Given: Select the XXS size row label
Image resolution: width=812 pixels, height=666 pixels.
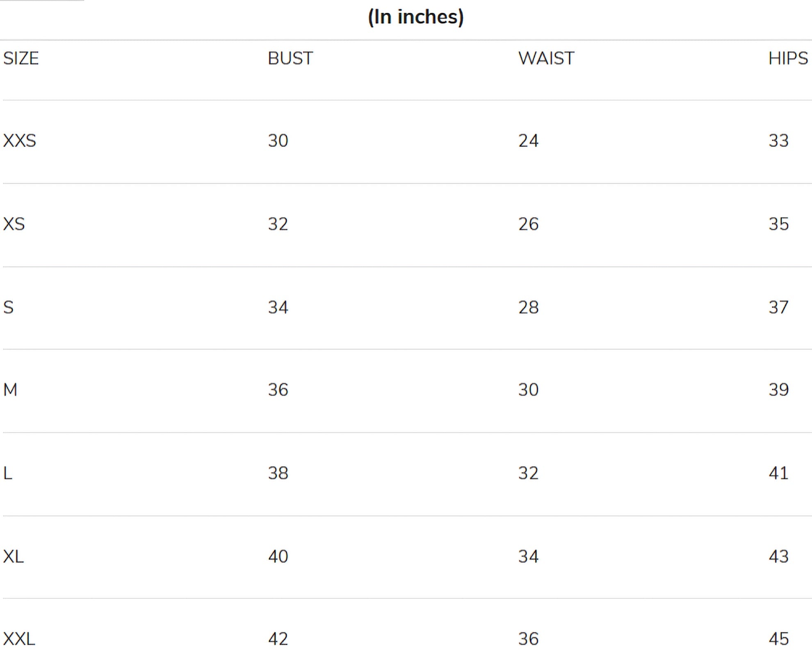Looking at the screenshot, I should pyautogui.click(x=20, y=141).
